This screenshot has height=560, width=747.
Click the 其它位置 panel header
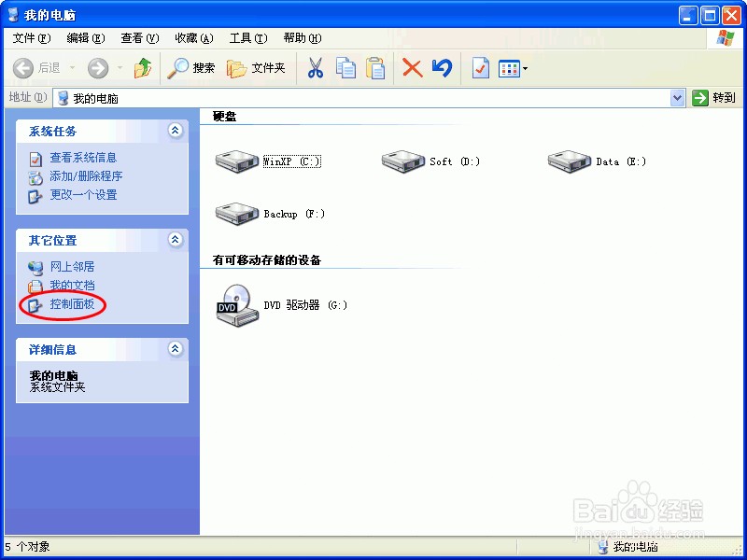(x=102, y=241)
